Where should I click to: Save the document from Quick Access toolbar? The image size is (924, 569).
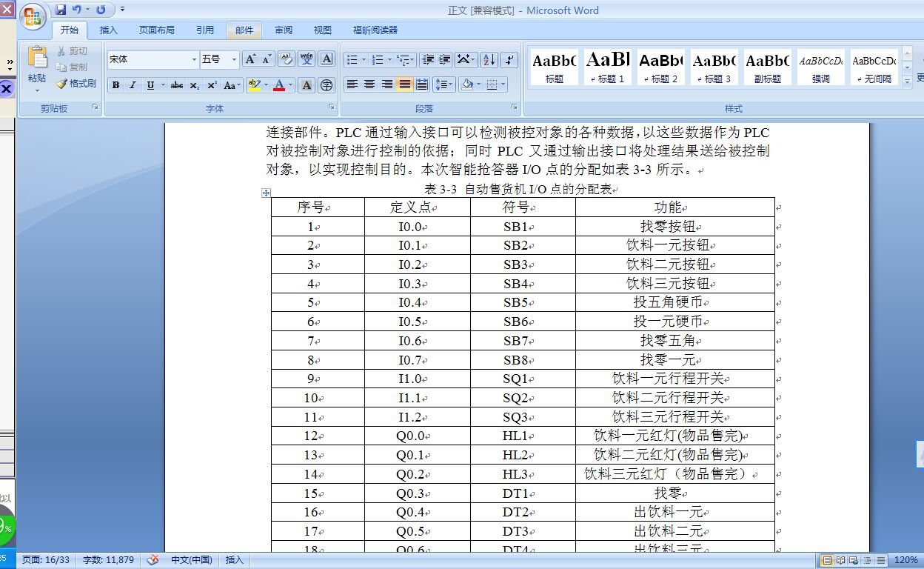coord(61,10)
